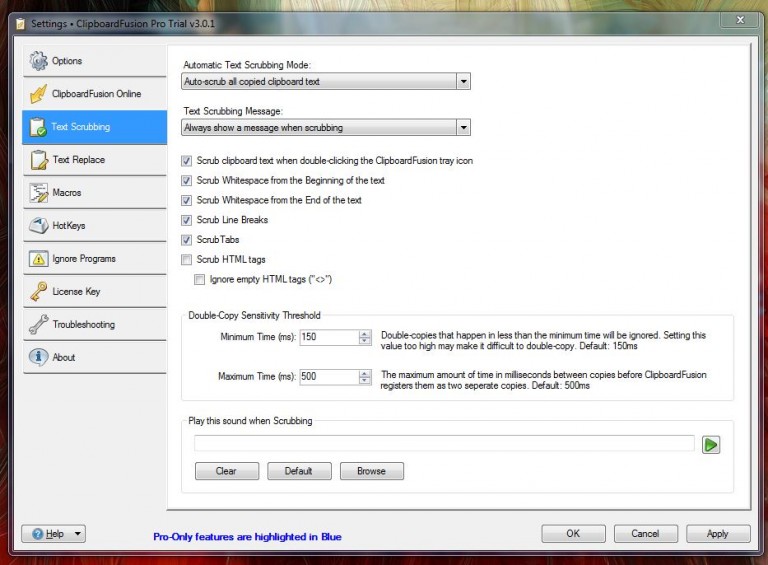Open Text Scrubbing Message dropdown arrow

463,128
